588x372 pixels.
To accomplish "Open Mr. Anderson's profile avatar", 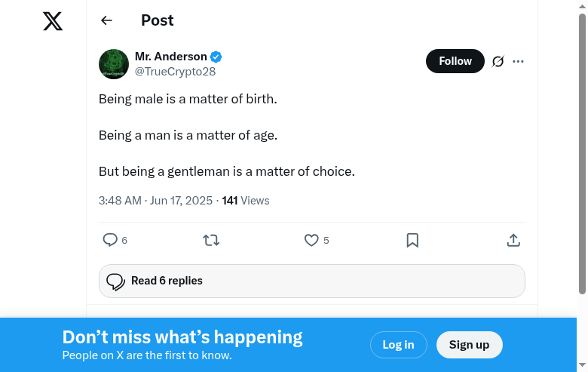I will [114, 64].
